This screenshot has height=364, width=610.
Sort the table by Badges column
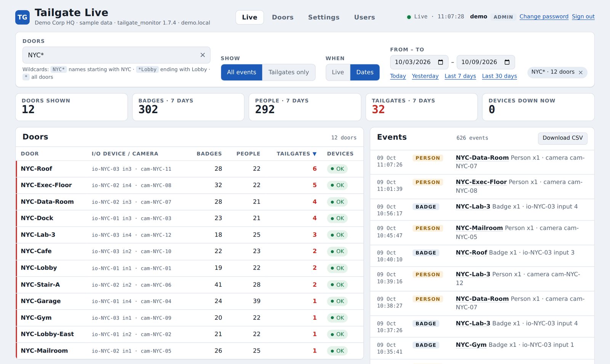(x=209, y=154)
